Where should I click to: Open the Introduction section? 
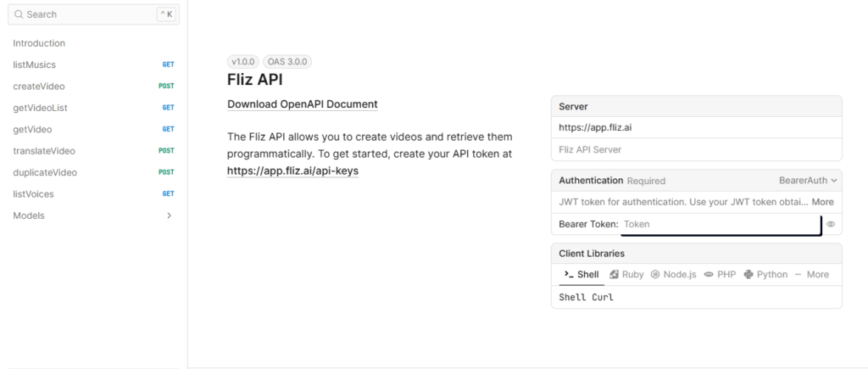click(x=39, y=43)
